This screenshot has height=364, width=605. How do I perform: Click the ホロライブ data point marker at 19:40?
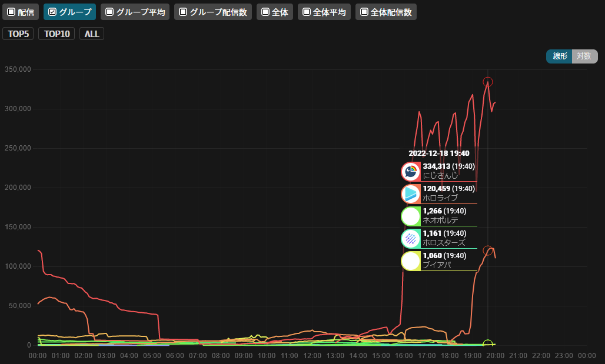[x=488, y=251]
